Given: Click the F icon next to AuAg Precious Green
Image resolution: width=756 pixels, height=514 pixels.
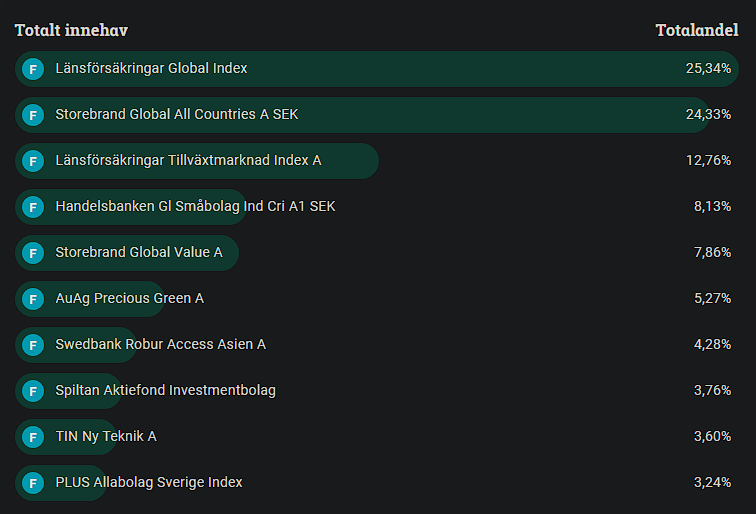Looking at the screenshot, I should 33,299.
